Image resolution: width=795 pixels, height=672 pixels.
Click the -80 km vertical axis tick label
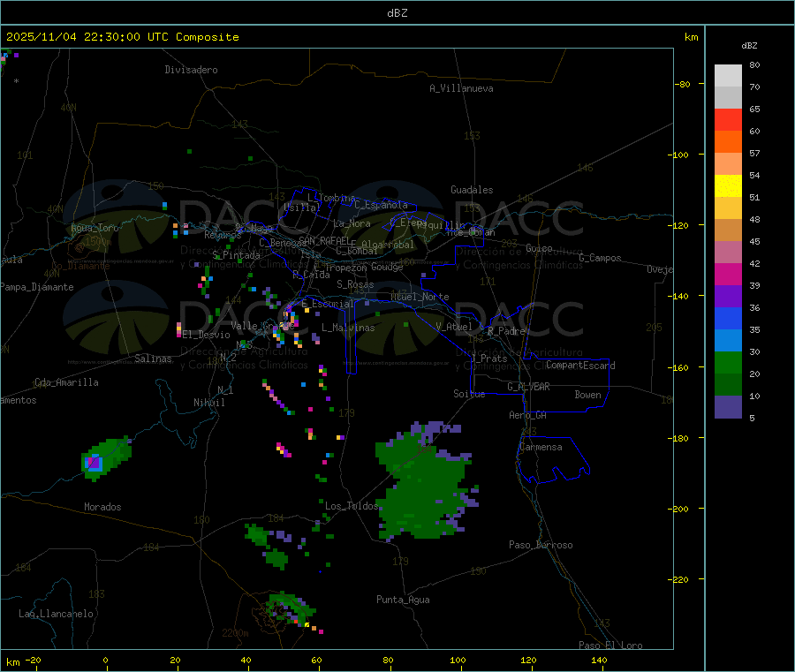coord(683,84)
